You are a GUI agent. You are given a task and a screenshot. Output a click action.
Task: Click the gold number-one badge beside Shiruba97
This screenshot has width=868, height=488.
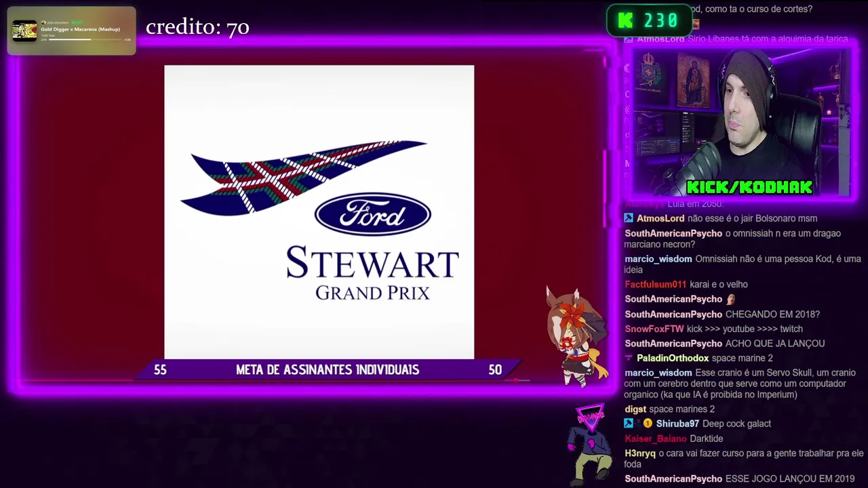tap(648, 424)
